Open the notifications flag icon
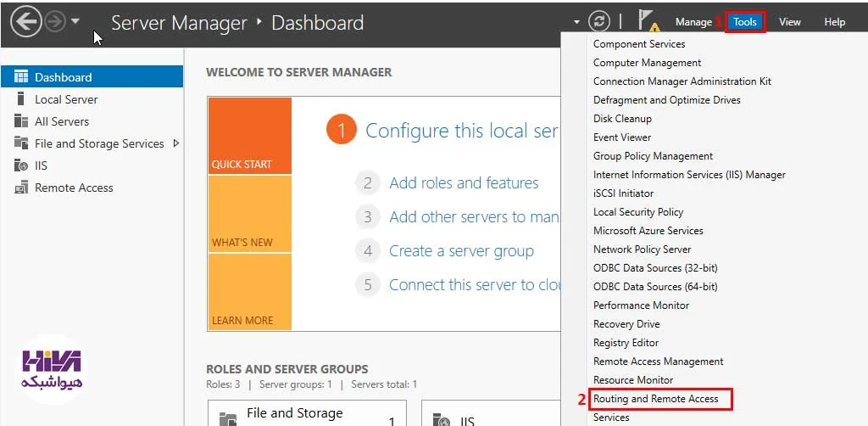868x426 pixels. (x=648, y=21)
